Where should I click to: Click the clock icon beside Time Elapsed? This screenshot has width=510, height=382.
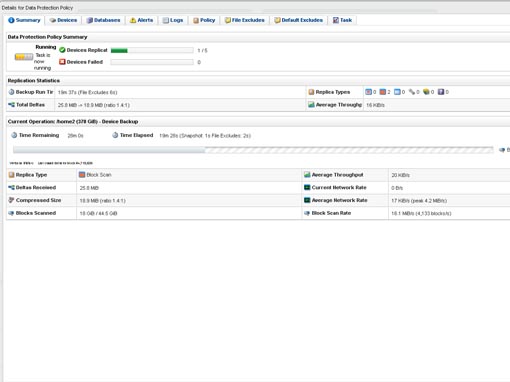pyautogui.click(x=115, y=135)
